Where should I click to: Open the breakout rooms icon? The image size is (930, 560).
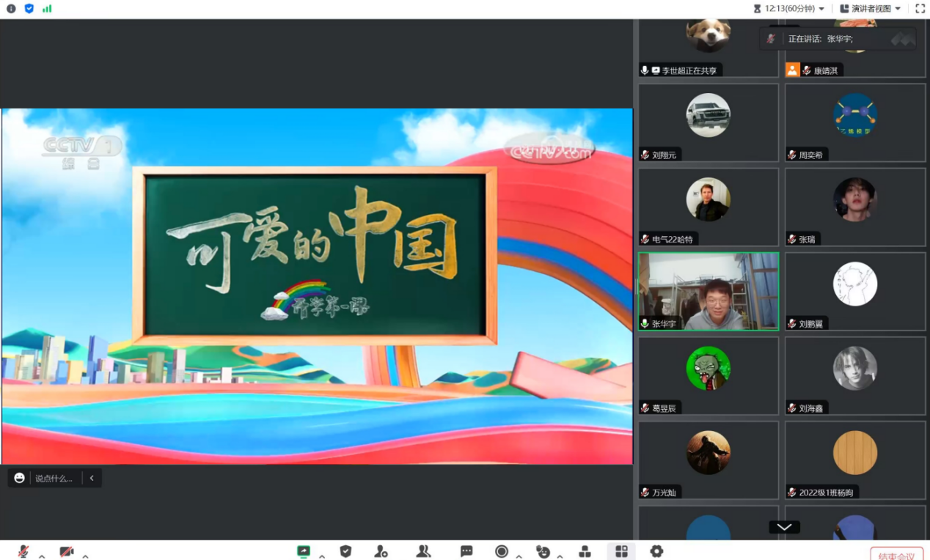pos(585,551)
